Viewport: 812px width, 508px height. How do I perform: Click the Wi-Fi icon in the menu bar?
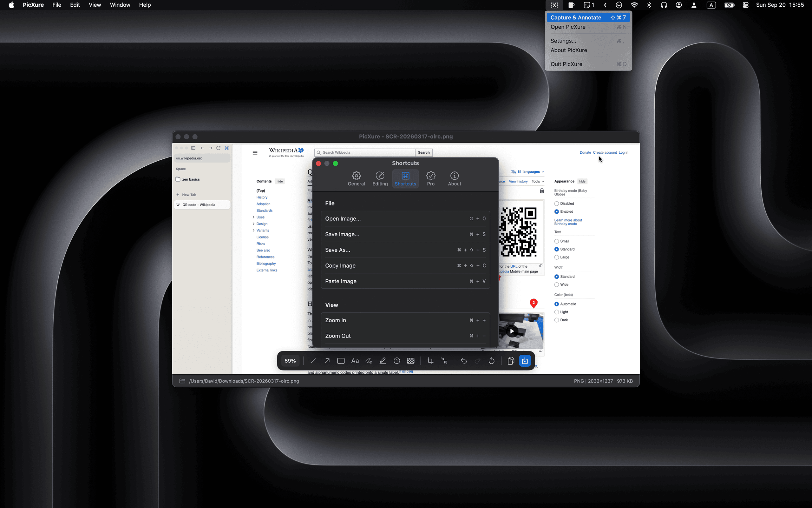(x=634, y=5)
